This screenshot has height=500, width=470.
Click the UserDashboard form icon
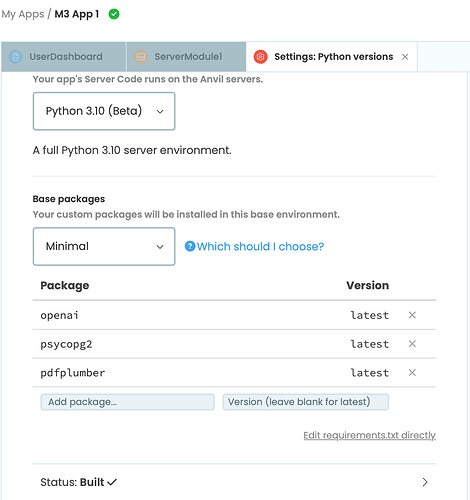pyautogui.click(x=15, y=57)
